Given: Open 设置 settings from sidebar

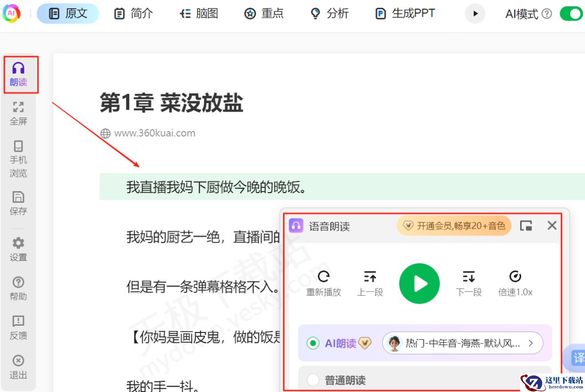Looking at the screenshot, I should 19,249.
